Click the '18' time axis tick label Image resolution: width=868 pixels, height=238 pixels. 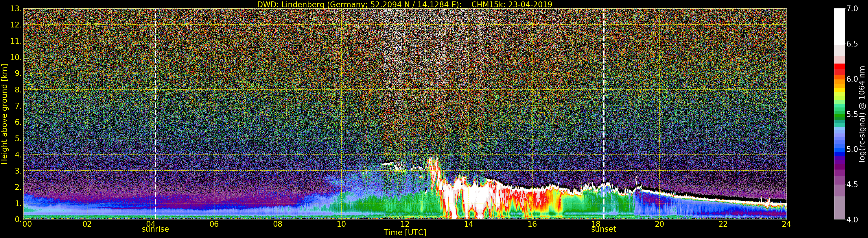click(596, 224)
